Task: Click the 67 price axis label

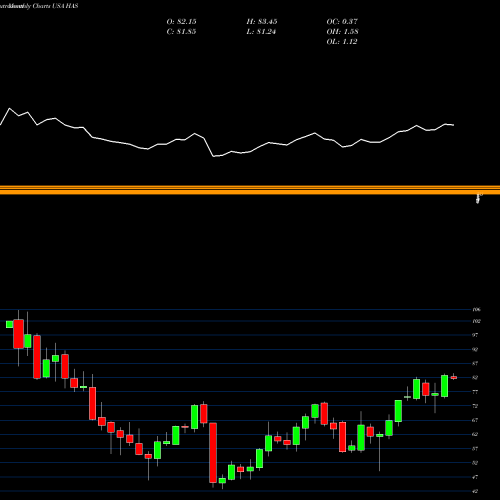Action: point(475,420)
